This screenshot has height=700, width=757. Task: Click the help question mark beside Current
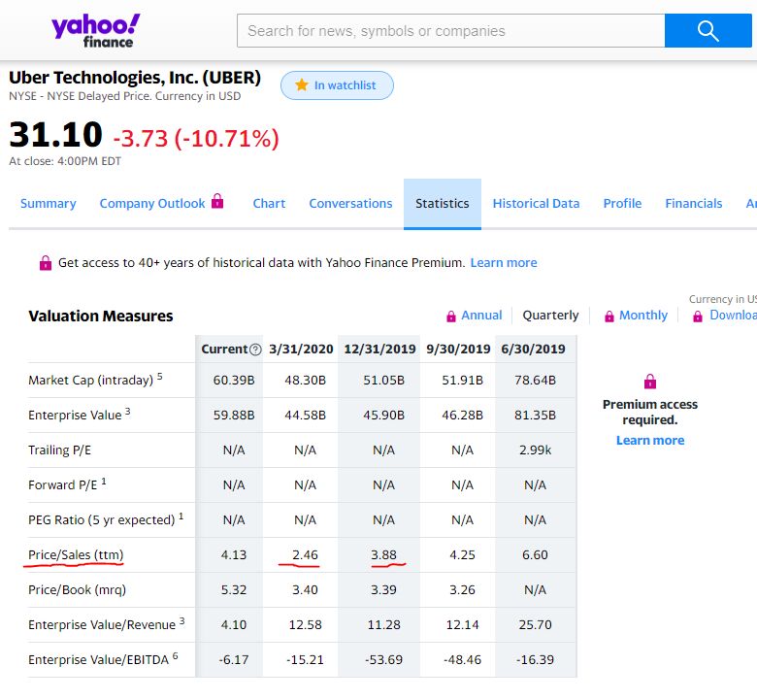click(256, 350)
